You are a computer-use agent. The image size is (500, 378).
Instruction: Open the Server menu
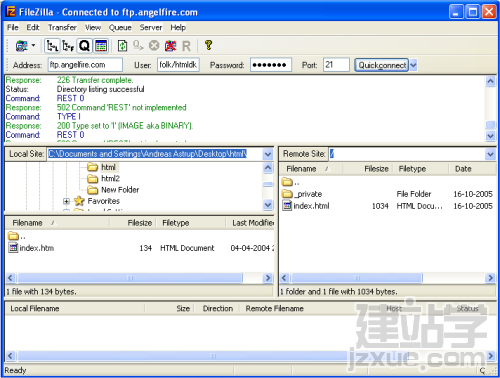151,27
